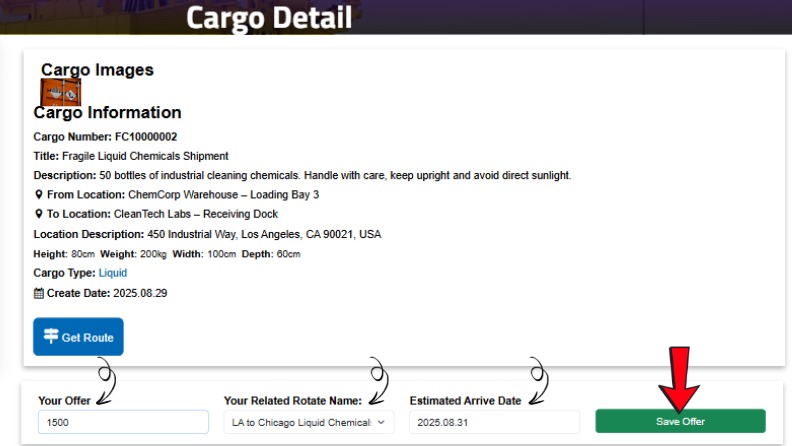Click the cargo image thumbnail
Image resolution: width=792 pixels, height=446 pixels.
click(60, 92)
